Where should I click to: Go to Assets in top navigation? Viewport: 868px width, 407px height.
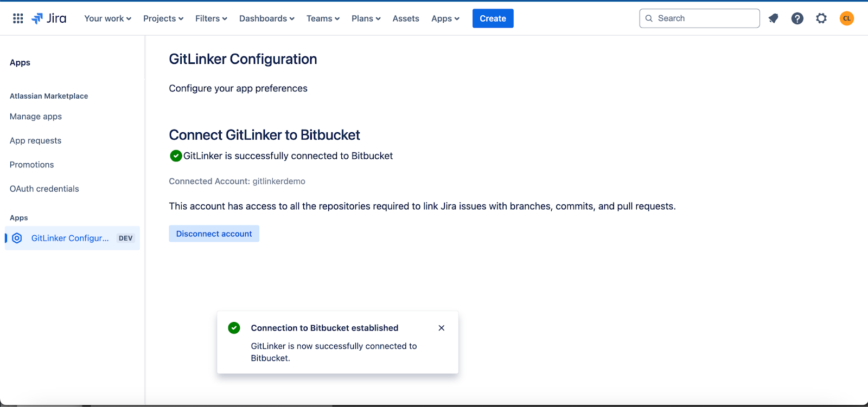coord(406,18)
